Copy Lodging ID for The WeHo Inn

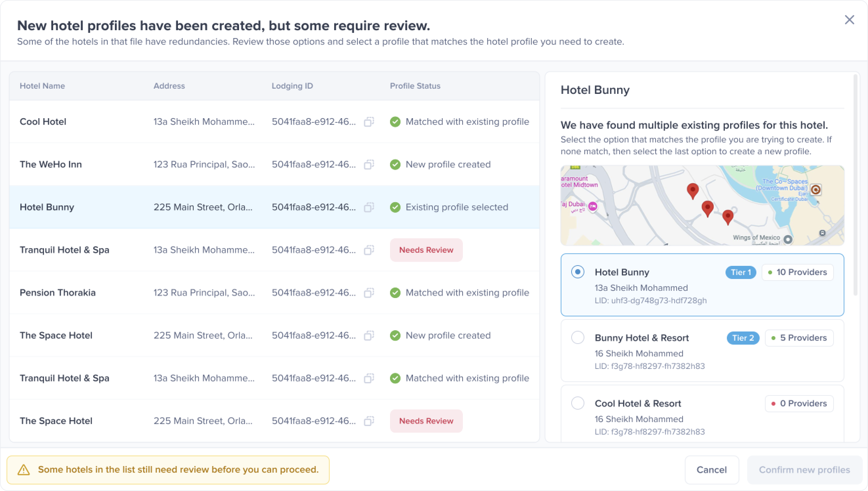(369, 164)
